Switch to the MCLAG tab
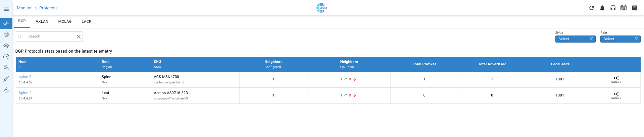This screenshot has width=644, height=137. [65, 21]
